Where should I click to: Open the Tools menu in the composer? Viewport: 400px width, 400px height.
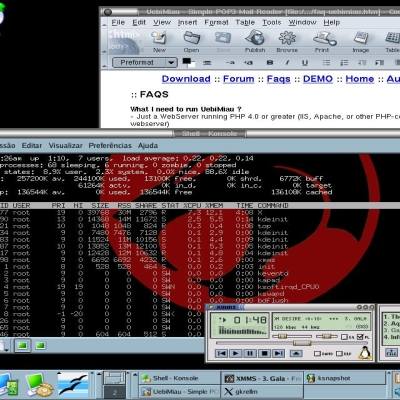pos(272,22)
